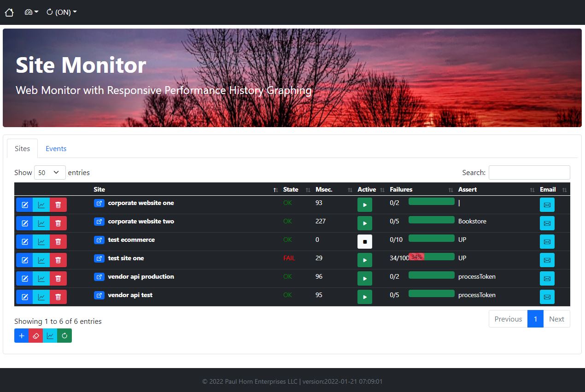Delete test site one using red trash icon
The image size is (585, 392).
tap(58, 260)
